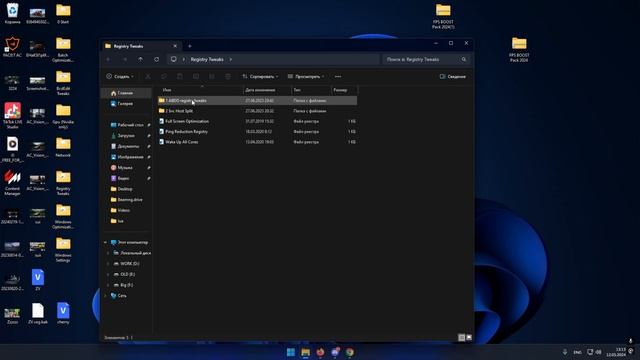Screen dimensions: 640x360
Task: Open Content Manager desktop shortcut
Action: click(x=12, y=182)
